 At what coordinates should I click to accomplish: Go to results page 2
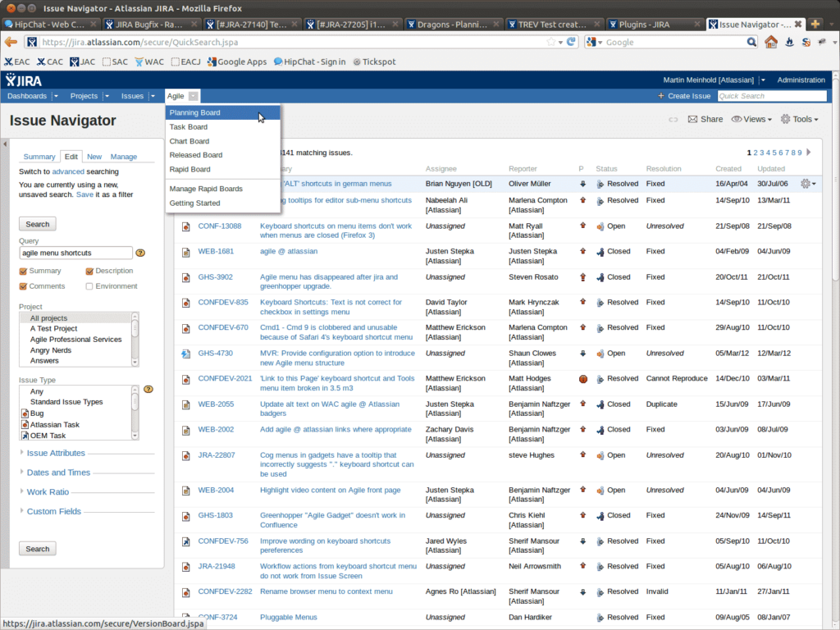(756, 153)
